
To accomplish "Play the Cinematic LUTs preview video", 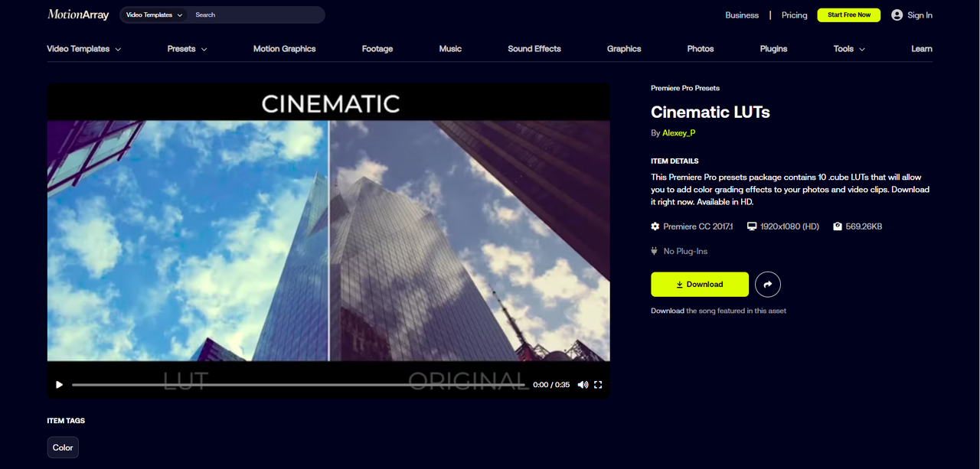I will (59, 385).
